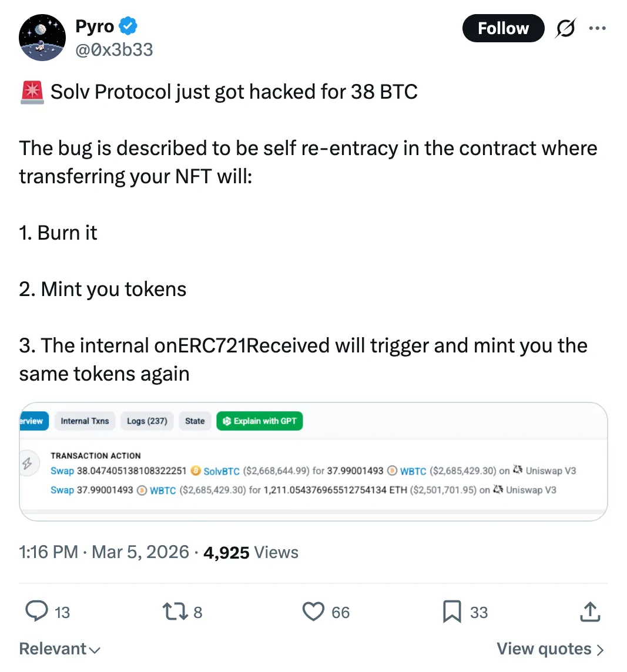Follow the Pyro account
The width and height of the screenshot is (627, 672).
coord(503,28)
